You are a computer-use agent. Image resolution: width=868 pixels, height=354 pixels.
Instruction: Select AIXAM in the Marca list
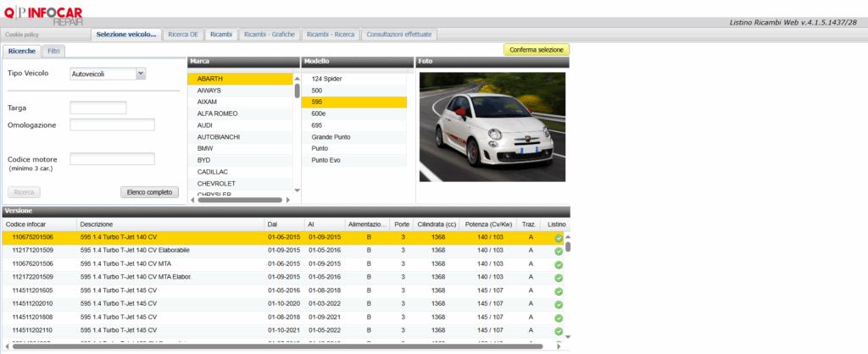[240, 102]
